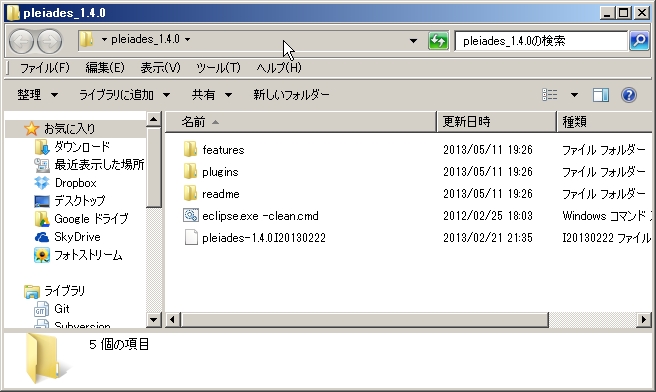Select the readme folder icon

point(190,194)
